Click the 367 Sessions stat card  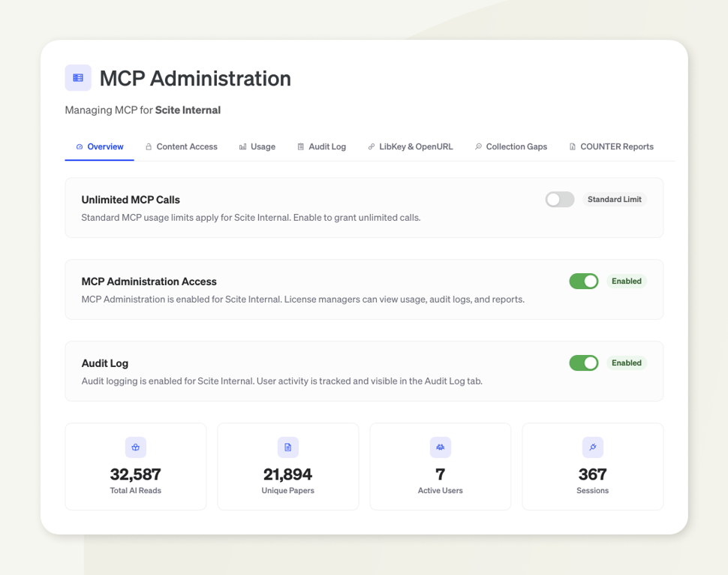(x=593, y=467)
